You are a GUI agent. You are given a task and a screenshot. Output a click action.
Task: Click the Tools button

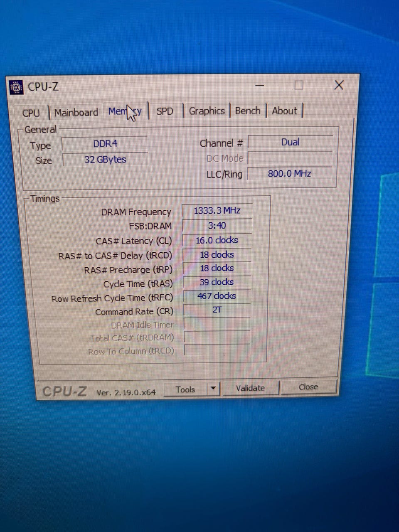(x=185, y=389)
